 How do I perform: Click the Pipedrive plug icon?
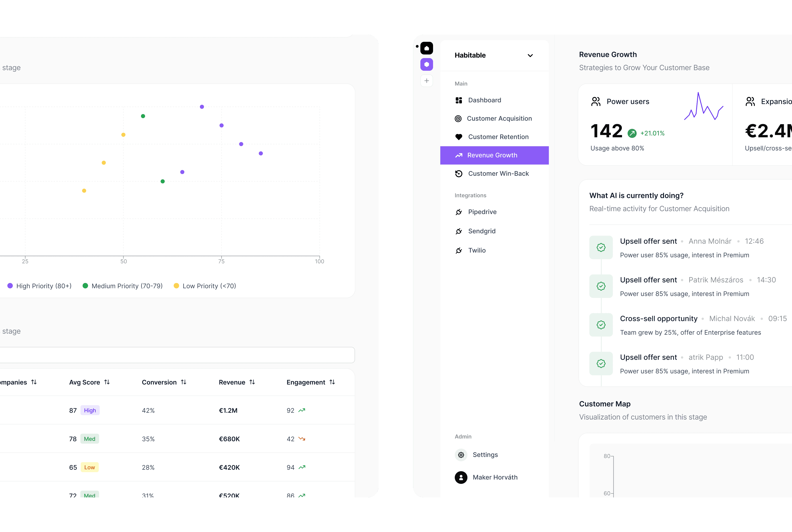point(459,212)
